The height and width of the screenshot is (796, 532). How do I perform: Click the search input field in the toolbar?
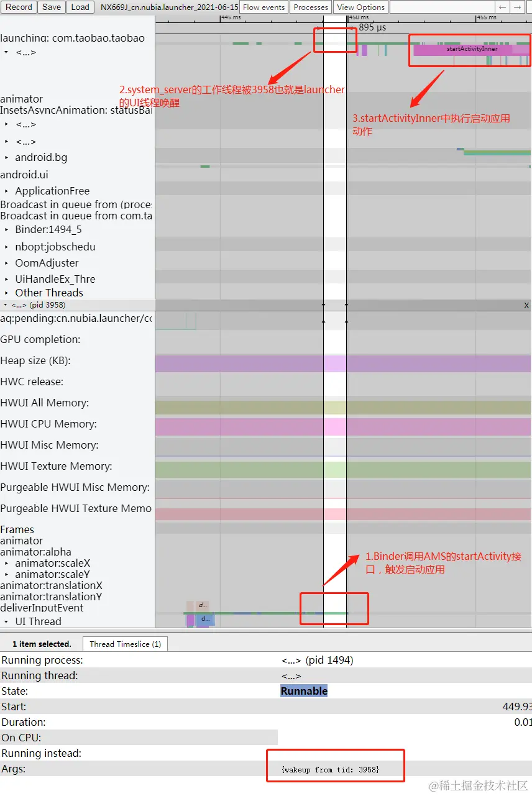coord(442,7)
